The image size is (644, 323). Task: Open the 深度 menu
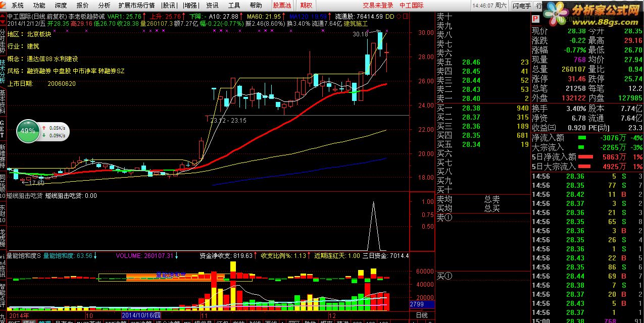pyautogui.click(x=61, y=6)
